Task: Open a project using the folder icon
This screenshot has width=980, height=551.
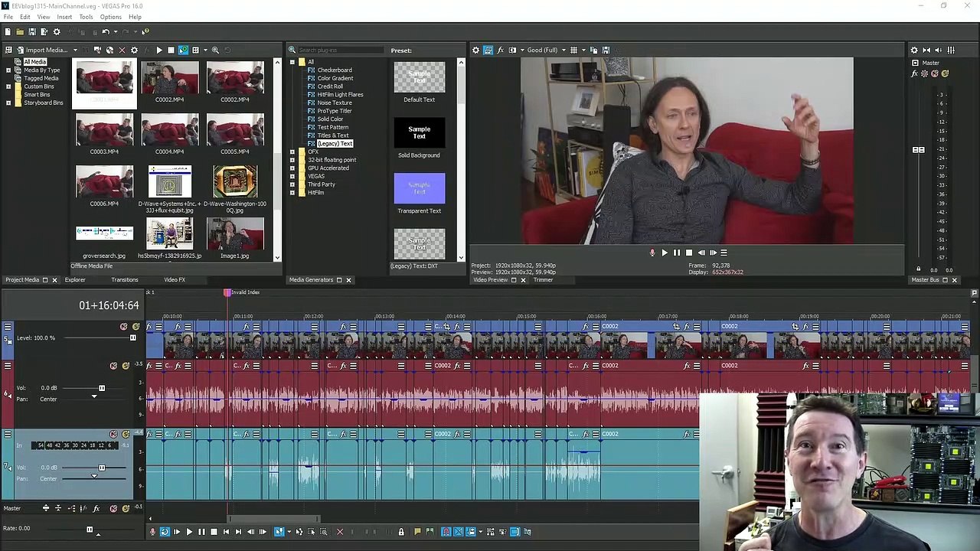Action: pos(20,31)
